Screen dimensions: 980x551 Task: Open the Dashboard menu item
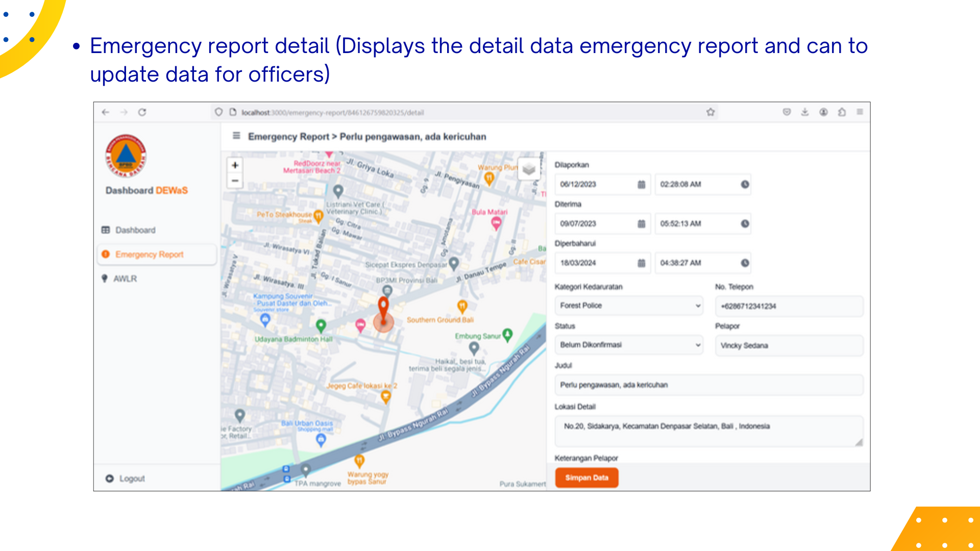135,230
